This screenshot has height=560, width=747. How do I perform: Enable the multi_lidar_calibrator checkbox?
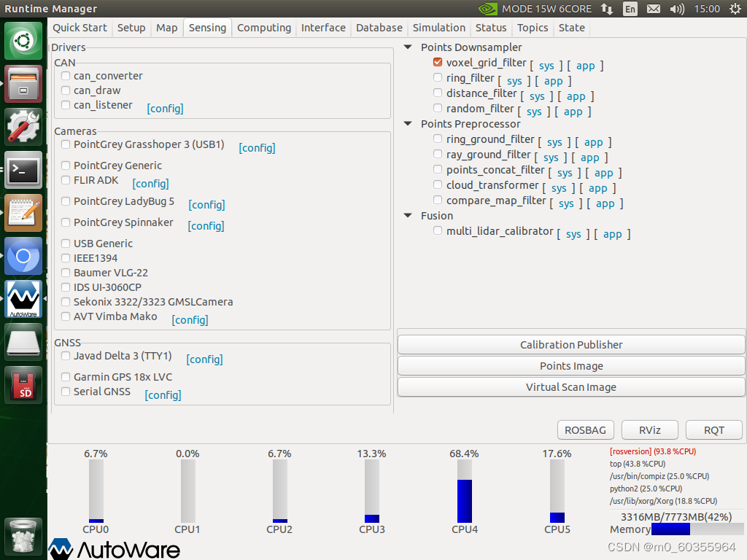[x=438, y=230]
